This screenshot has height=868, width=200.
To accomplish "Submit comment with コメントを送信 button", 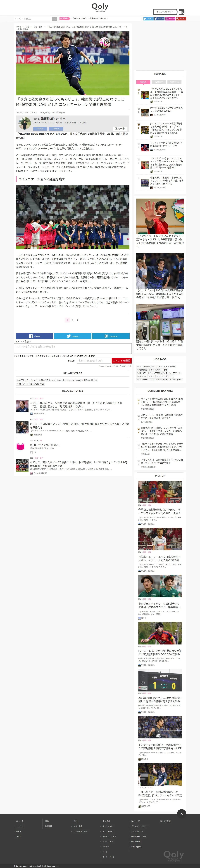I will coord(122,361).
